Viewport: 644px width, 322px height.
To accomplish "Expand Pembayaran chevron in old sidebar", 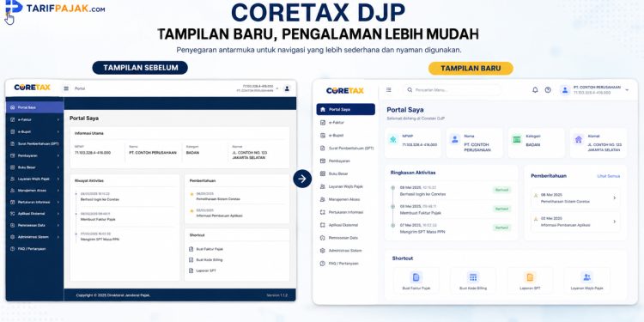I will [x=58, y=156].
